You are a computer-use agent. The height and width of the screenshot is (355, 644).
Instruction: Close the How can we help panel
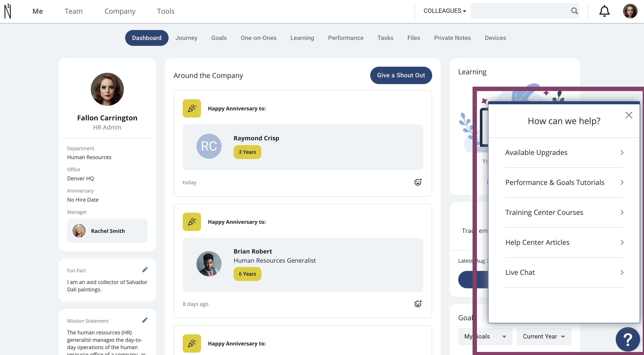[629, 115]
